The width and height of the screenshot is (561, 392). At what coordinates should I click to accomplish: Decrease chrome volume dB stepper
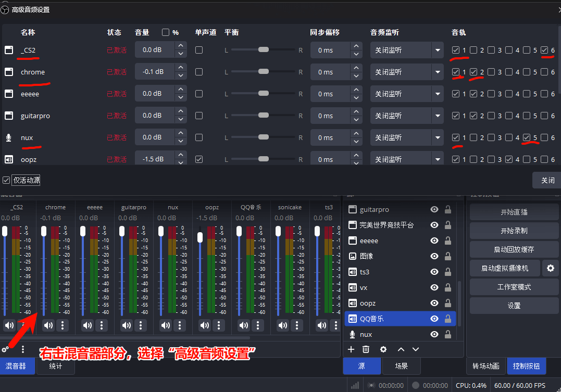coord(181,76)
